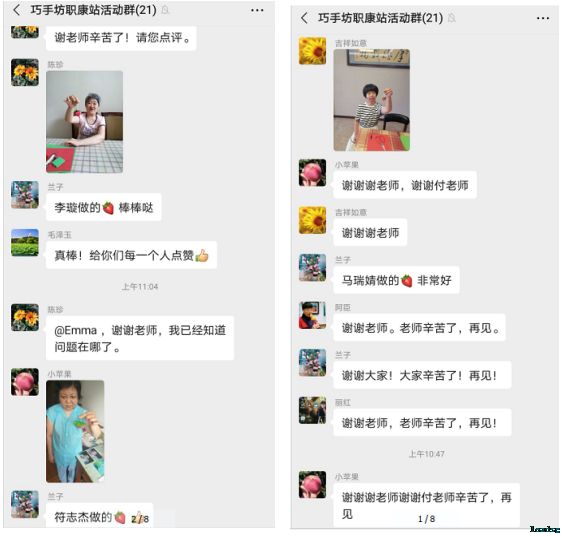Tap avatar beside 谢谢老师。老师辛苦了，再见。

click(x=312, y=315)
